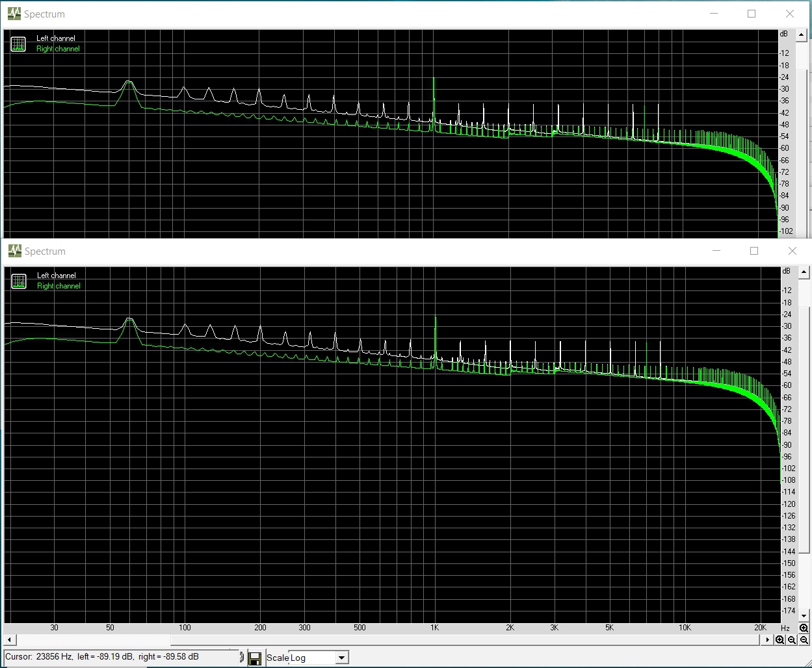
Task: Click the app icon in upper Spectrum title bar
Action: coord(14,14)
